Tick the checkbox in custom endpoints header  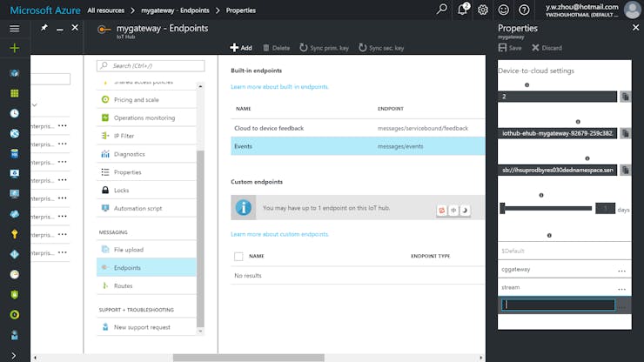coord(238,257)
